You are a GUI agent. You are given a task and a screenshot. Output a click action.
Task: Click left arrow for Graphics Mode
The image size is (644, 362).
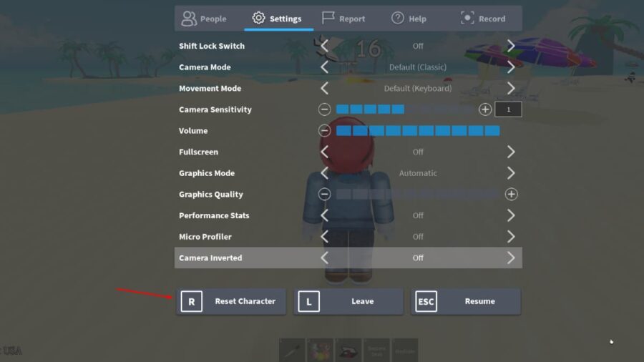324,173
